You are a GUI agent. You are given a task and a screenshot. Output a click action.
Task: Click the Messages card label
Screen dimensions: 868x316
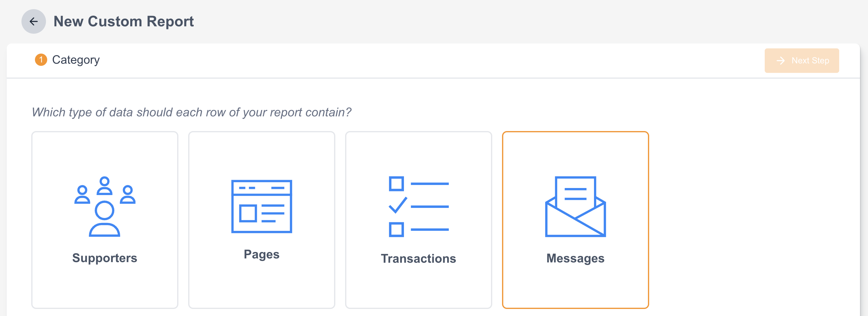(x=575, y=258)
